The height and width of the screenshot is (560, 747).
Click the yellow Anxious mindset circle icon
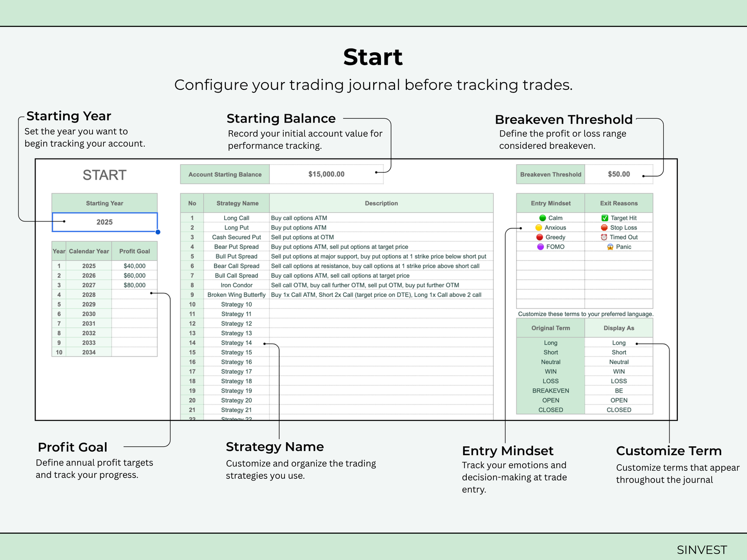coord(539,228)
